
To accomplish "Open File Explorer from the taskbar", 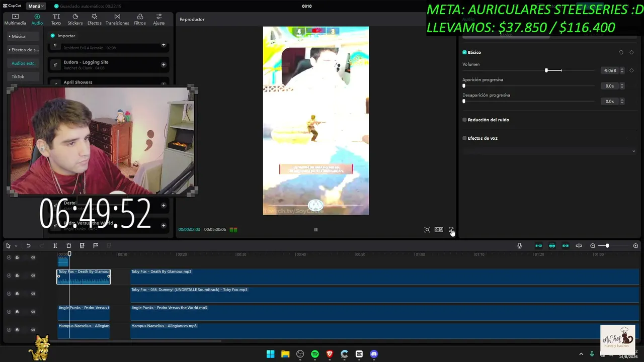I will coord(285,354).
